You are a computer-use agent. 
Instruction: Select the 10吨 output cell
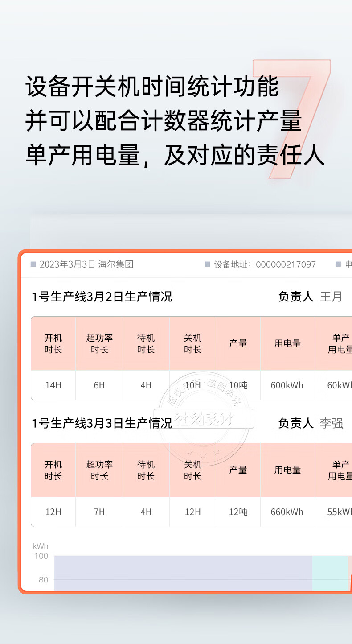pyautogui.click(x=238, y=385)
